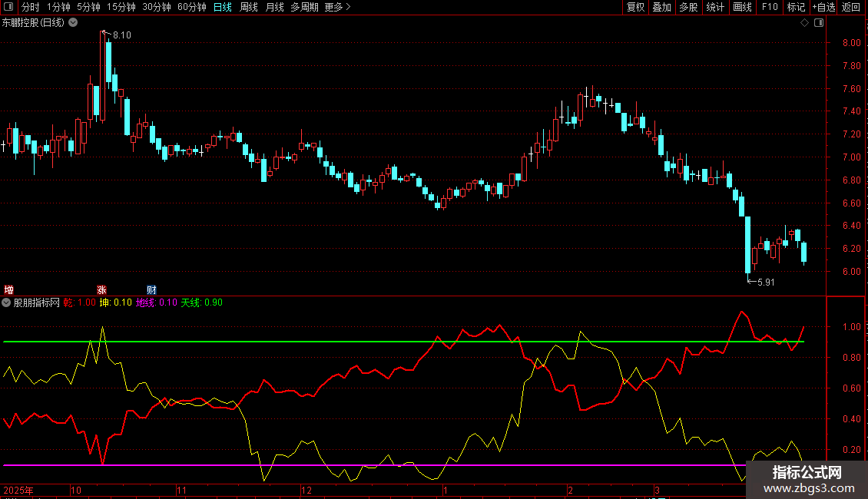Add stock to +自选 watchlist
This screenshot has width=868, height=499.
pos(823,7)
